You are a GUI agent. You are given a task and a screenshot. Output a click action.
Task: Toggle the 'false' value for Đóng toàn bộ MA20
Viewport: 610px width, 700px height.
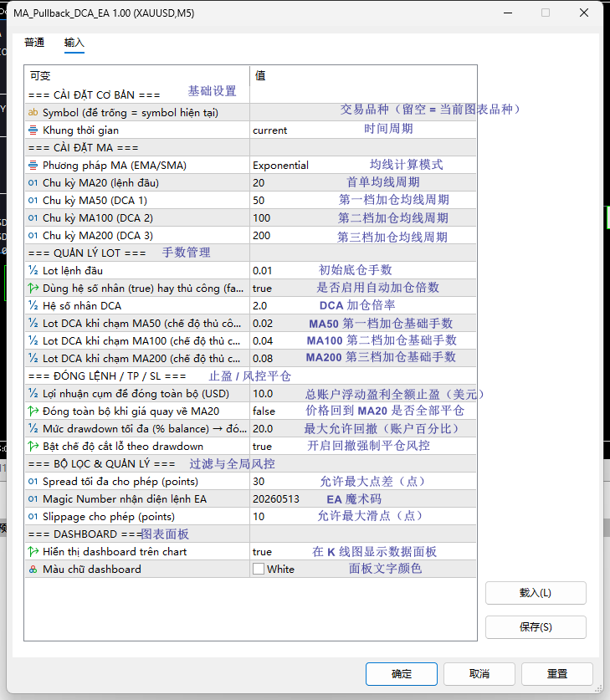[264, 411]
